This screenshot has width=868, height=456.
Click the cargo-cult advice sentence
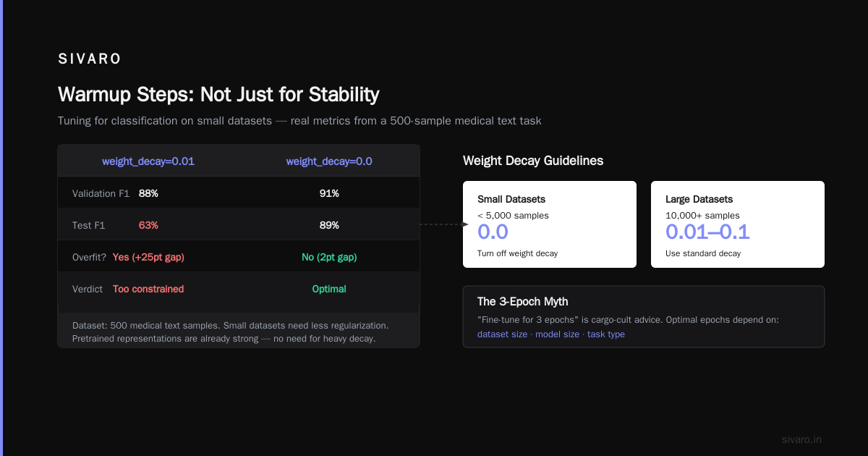(628, 319)
